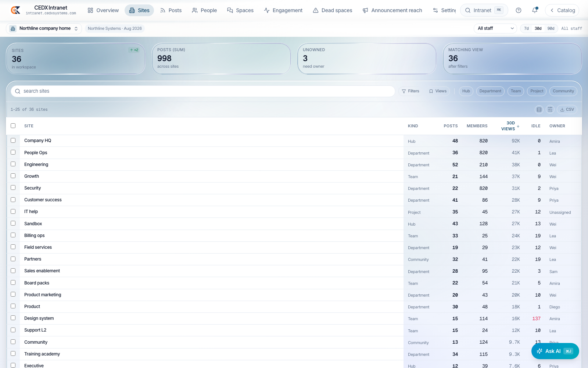Viewport: 588px width, 368px height.
Task: Switch to the Sites tab
Action: (x=139, y=10)
